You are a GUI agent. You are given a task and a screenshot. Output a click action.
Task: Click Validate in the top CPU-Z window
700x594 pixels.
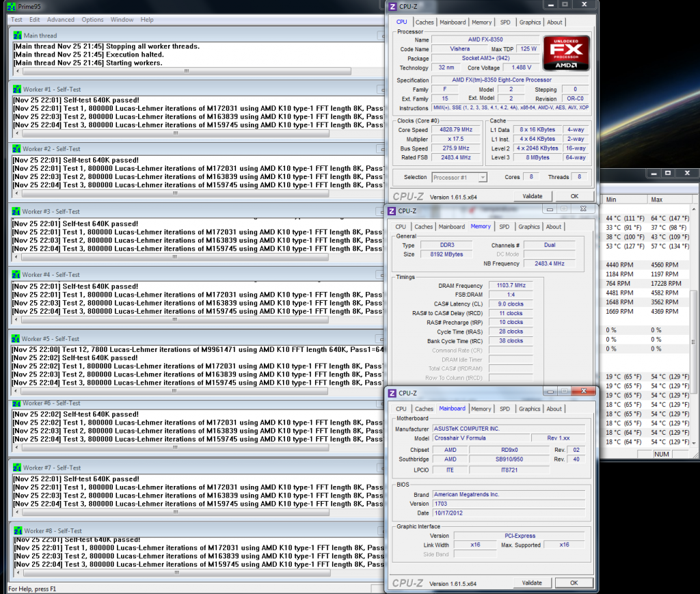coord(532,196)
